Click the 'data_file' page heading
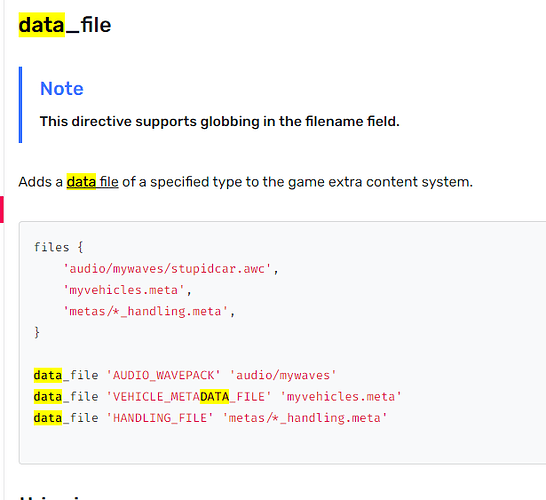 [x=65, y=25]
